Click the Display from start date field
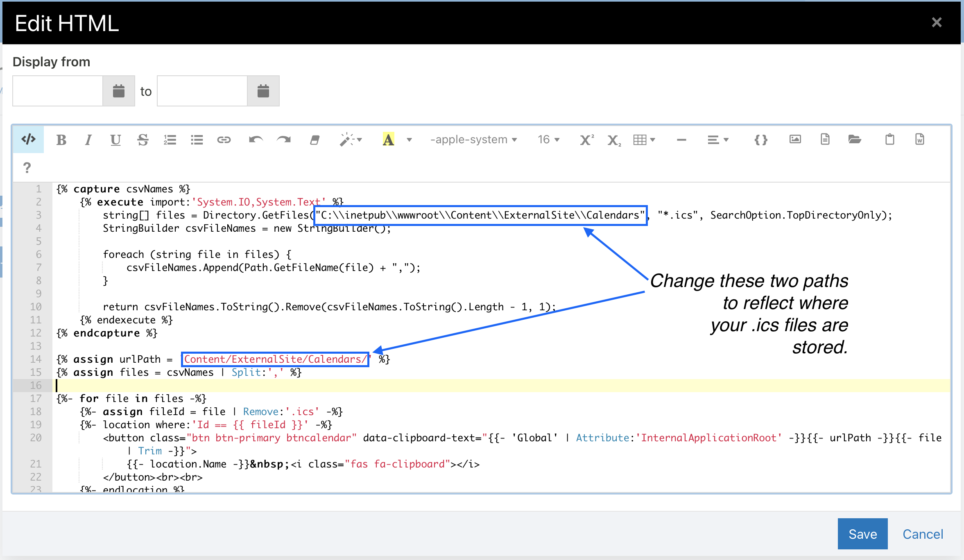This screenshot has width=964, height=560. click(x=58, y=91)
